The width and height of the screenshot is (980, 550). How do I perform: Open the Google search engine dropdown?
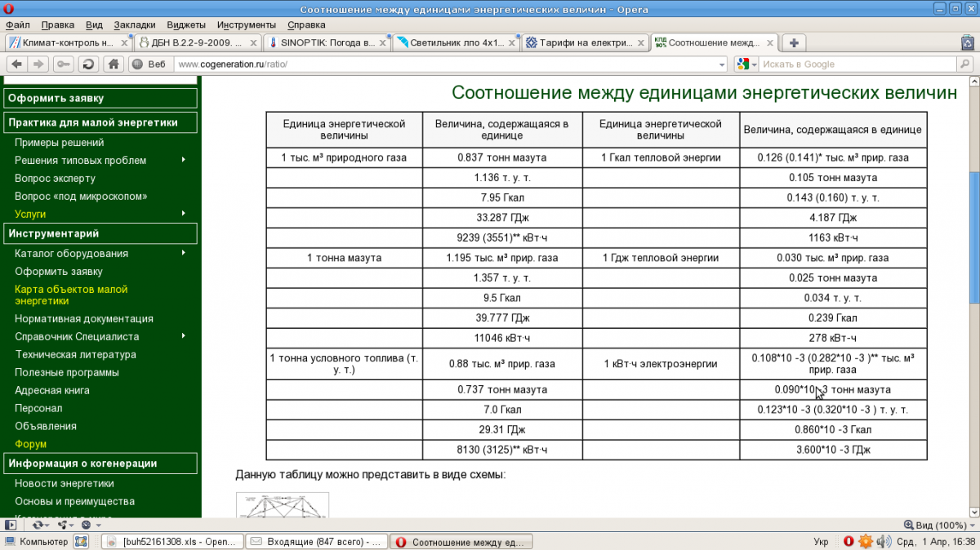point(746,64)
